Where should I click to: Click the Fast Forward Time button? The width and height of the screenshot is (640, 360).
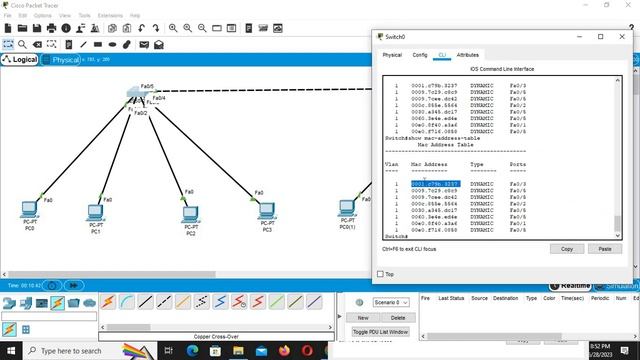tap(73, 285)
